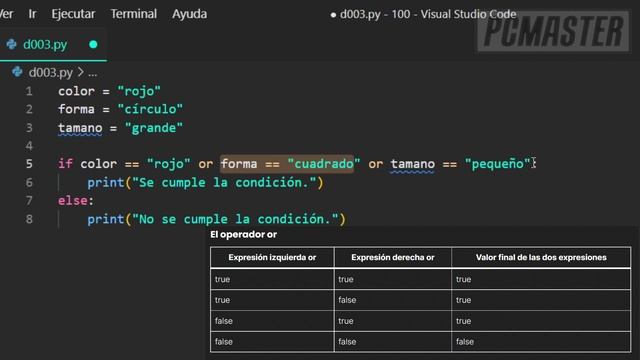Image resolution: width=640 pixels, height=360 pixels.
Task: Click the first or operator on line 5
Action: [206, 164]
